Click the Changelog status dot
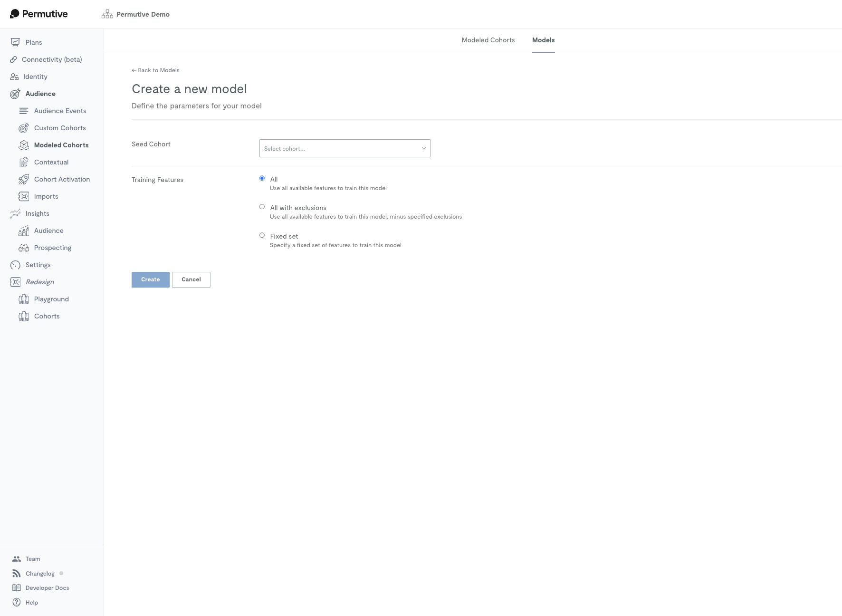Screen dimensions: 842x616 click(61, 573)
